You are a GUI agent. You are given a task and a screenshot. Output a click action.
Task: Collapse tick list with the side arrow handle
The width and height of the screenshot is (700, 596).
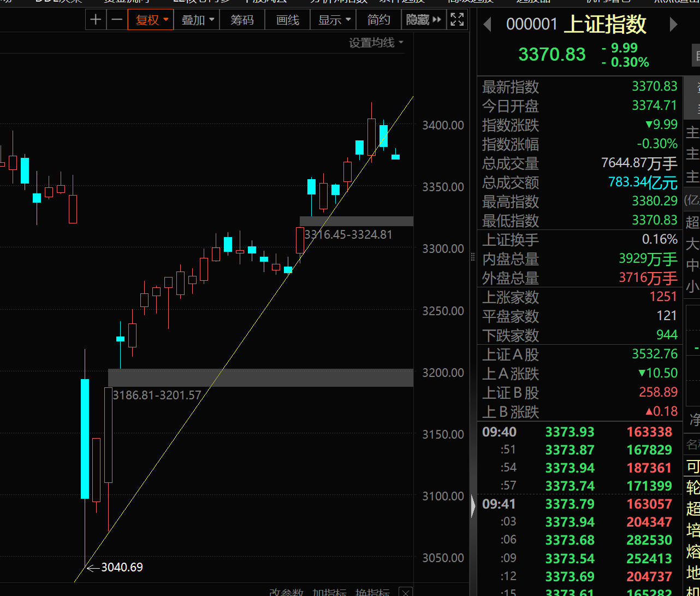tap(473, 507)
